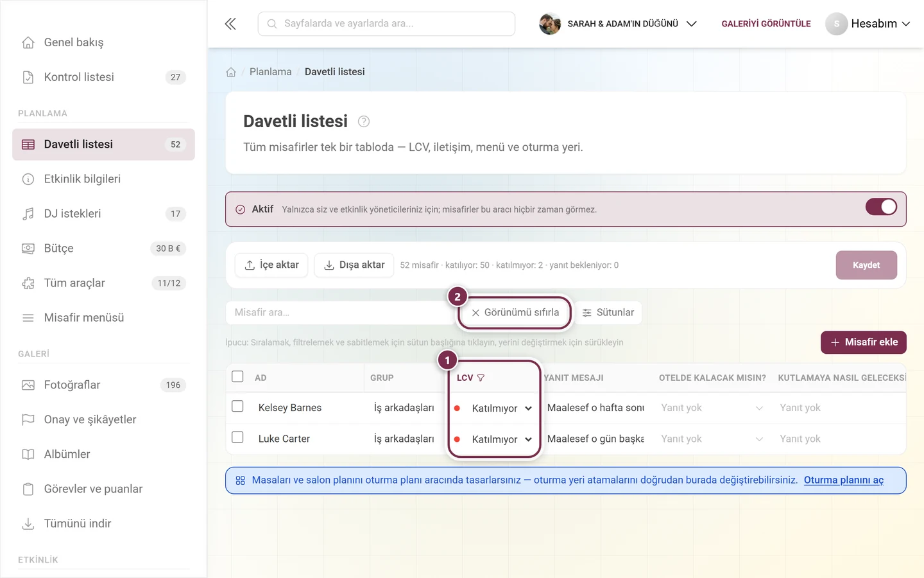The height and width of the screenshot is (578, 924).
Task: Click the LCV filter funnel icon
Action: tap(481, 378)
